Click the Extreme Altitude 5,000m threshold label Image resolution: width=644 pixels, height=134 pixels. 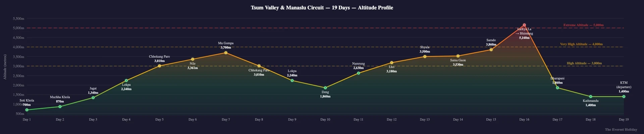click(x=583, y=25)
